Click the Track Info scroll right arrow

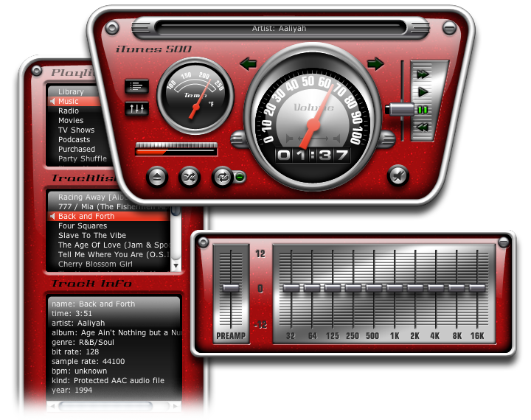click(x=176, y=406)
